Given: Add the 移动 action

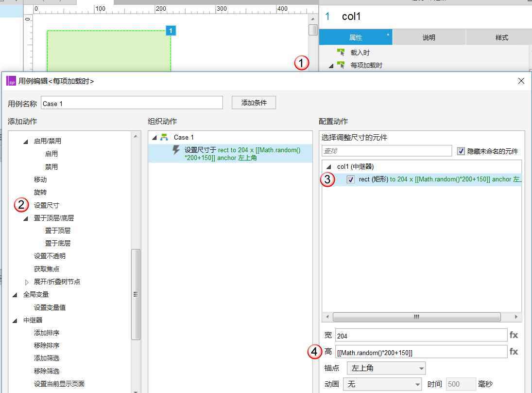Looking at the screenshot, I should point(40,179).
